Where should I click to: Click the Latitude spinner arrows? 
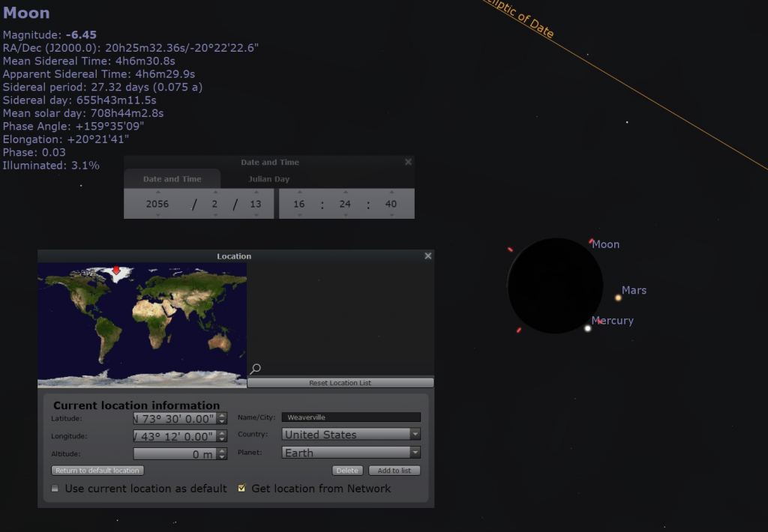(x=222, y=419)
